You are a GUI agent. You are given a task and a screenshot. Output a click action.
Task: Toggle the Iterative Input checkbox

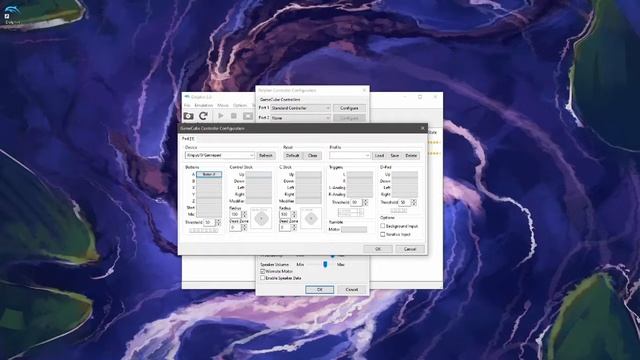(382, 234)
